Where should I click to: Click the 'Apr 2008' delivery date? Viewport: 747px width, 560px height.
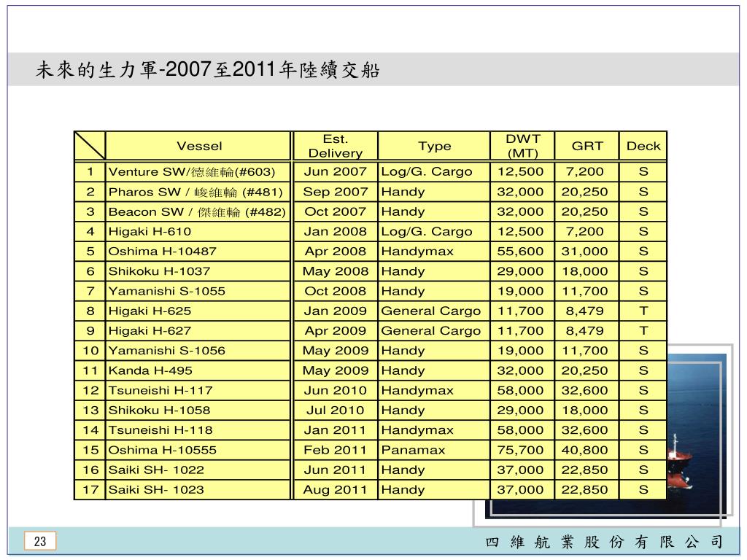pyautogui.click(x=336, y=252)
